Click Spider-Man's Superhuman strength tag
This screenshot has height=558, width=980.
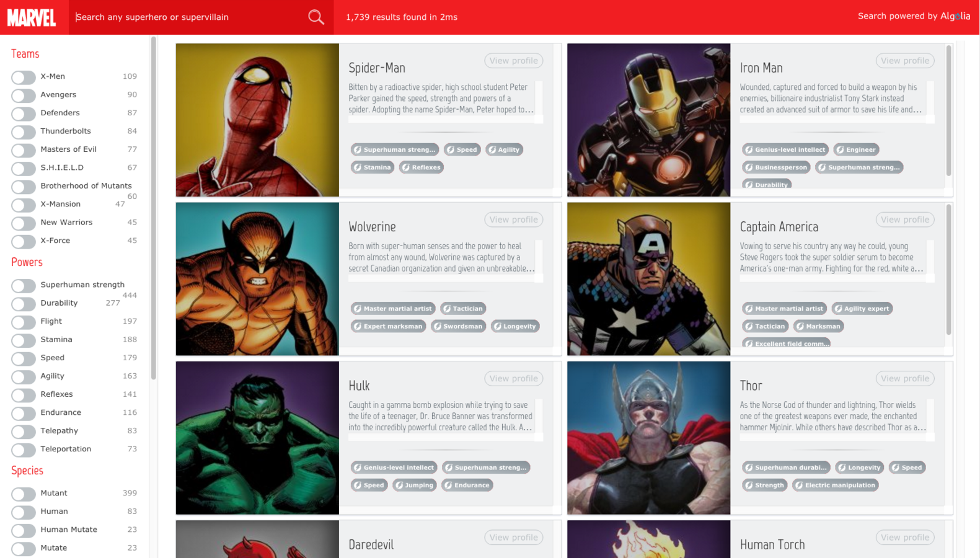395,149
